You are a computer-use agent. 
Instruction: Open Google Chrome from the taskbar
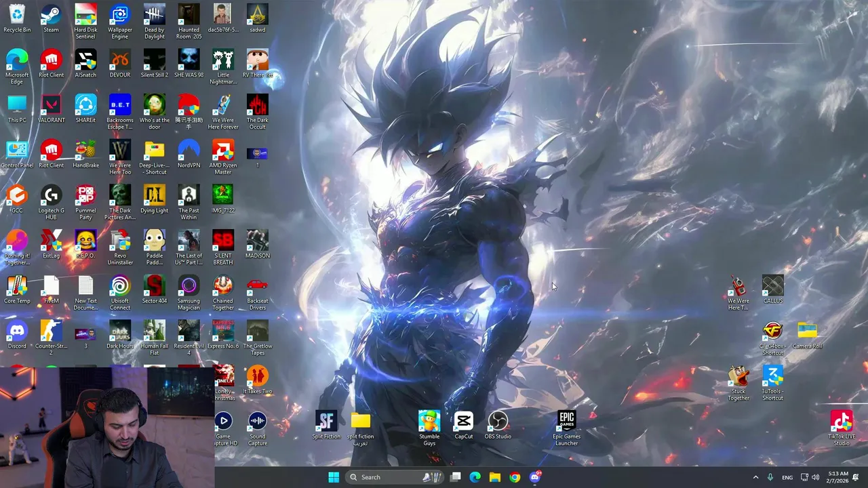(515, 477)
